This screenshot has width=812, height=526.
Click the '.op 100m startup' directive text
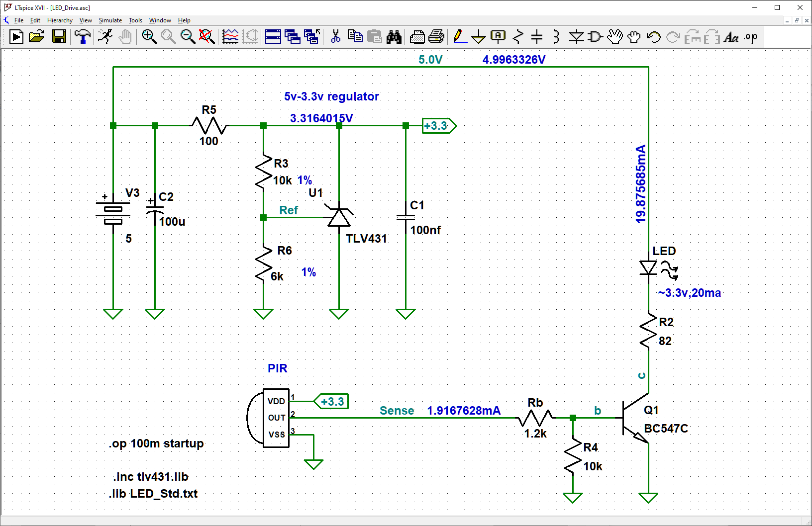point(156,443)
